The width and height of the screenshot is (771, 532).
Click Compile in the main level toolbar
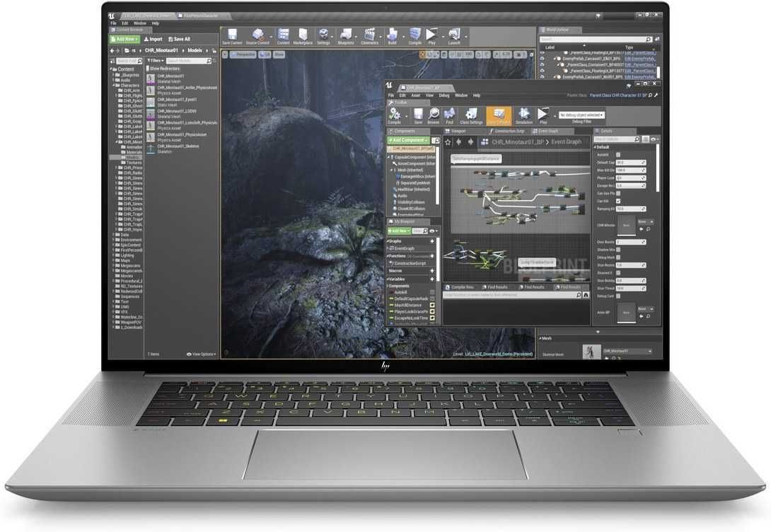point(415,36)
